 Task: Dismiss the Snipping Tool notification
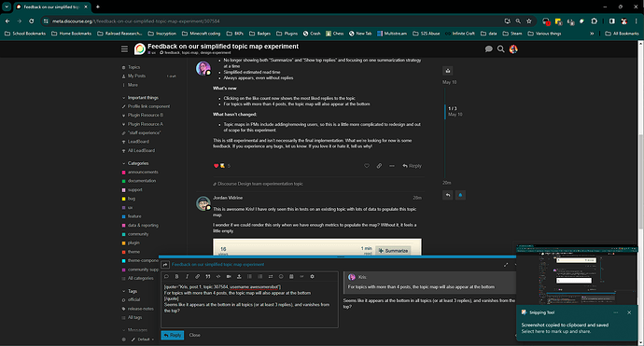(x=629, y=312)
